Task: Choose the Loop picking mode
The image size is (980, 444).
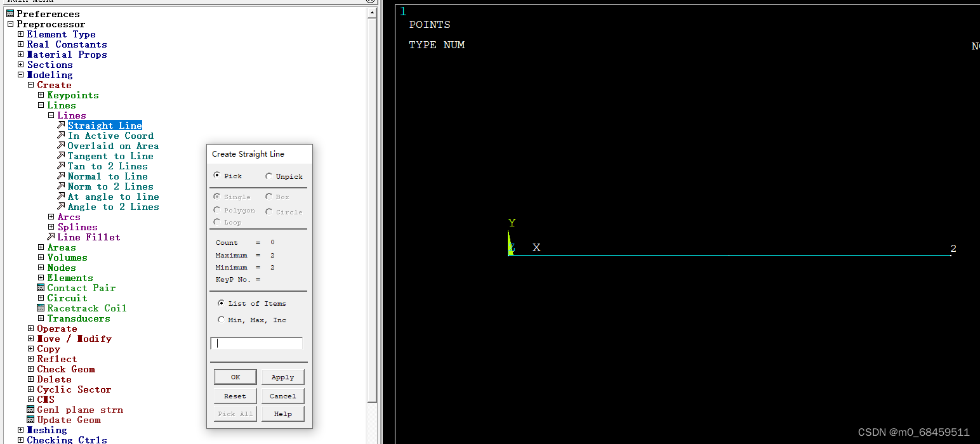Action: [x=218, y=222]
